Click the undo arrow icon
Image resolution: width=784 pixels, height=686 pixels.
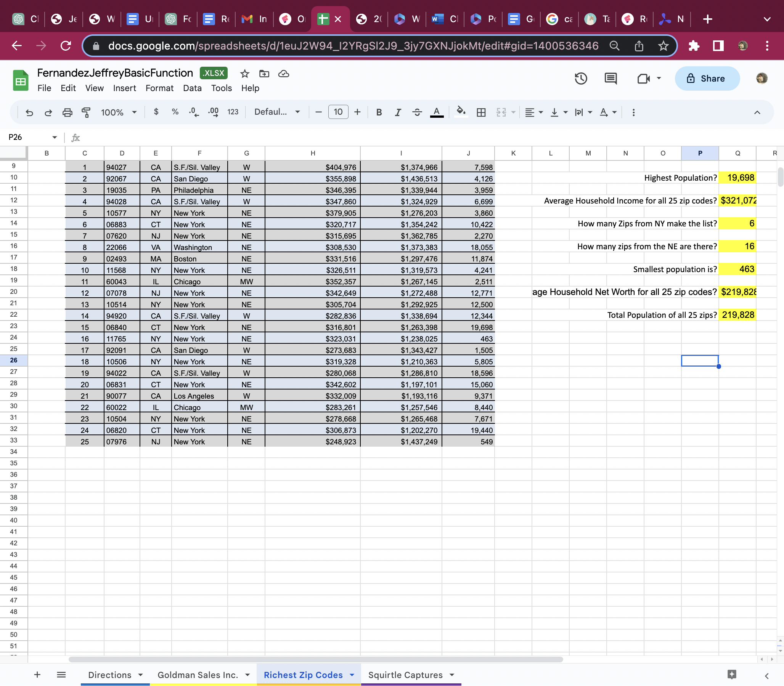tap(28, 112)
